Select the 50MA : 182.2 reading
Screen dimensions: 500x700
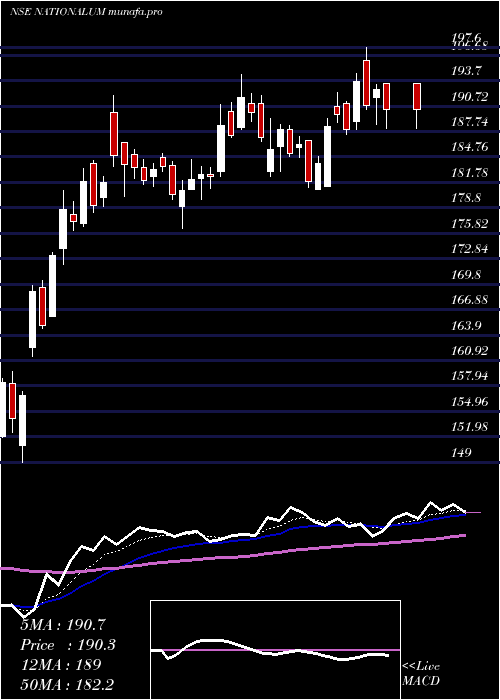[x=69, y=684]
